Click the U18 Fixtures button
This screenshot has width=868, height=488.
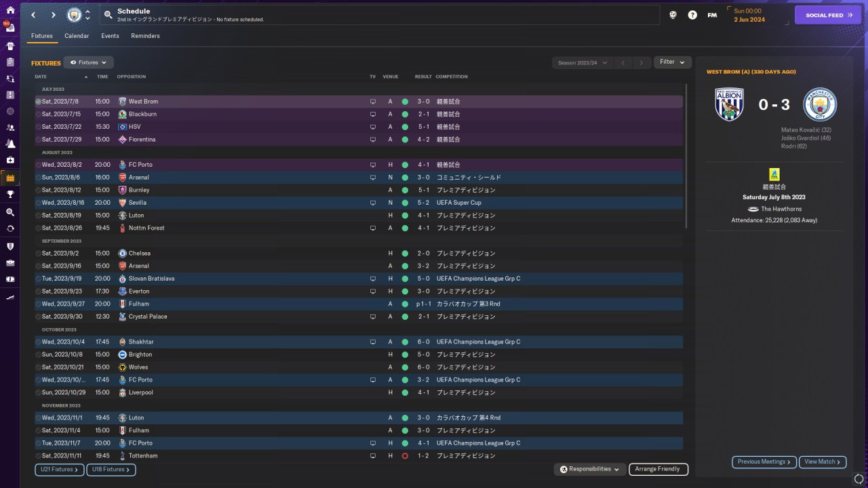[111, 469]
